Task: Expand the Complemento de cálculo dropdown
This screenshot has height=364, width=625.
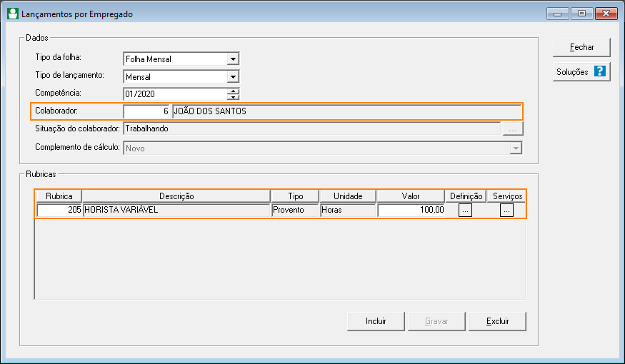Action: pos(516,148)
